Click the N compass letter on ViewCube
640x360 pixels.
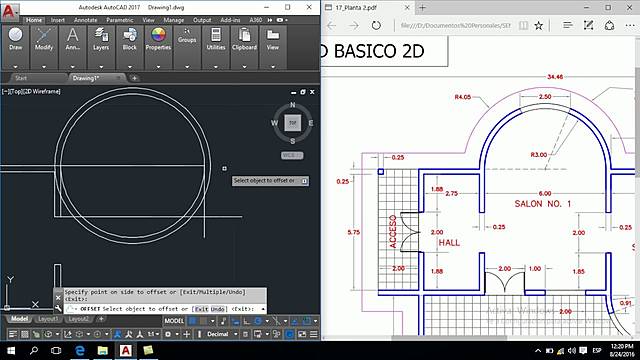coord(293,105)
